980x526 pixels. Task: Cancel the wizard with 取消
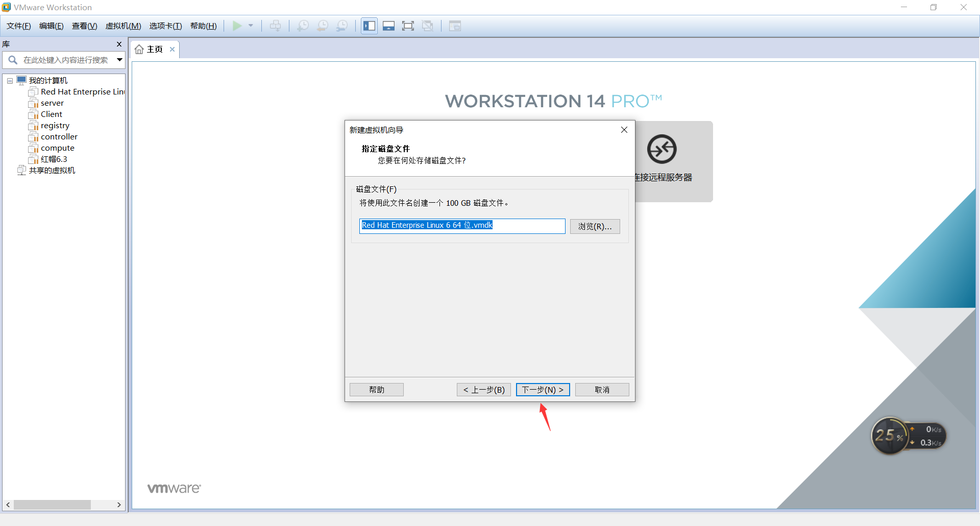602,390
